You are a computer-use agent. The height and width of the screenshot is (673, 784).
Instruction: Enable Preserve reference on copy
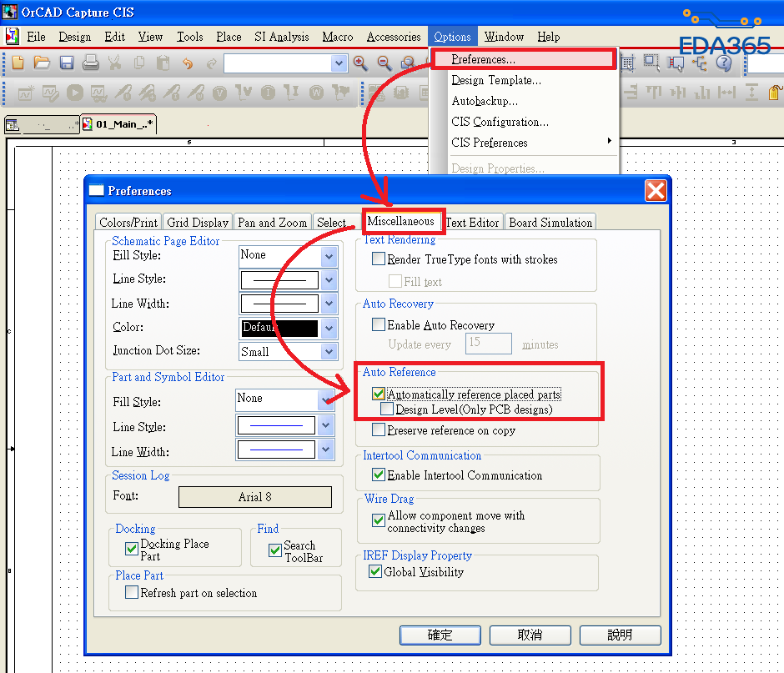[x=379, y=430]
